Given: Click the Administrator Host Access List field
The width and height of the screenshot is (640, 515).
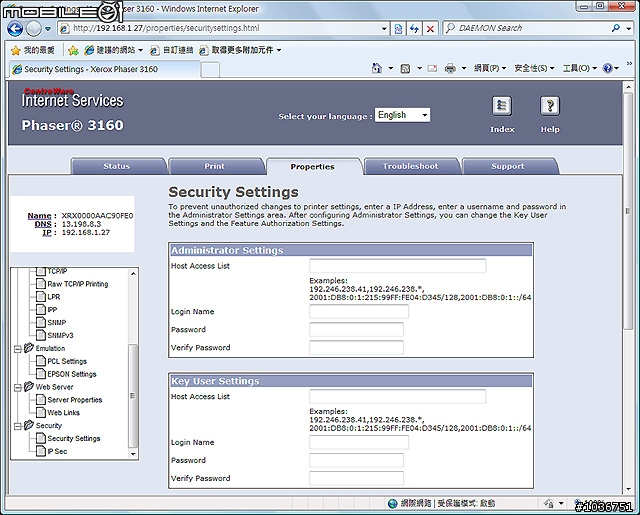Looking at the screenshot, I should (x=398, y=266).
